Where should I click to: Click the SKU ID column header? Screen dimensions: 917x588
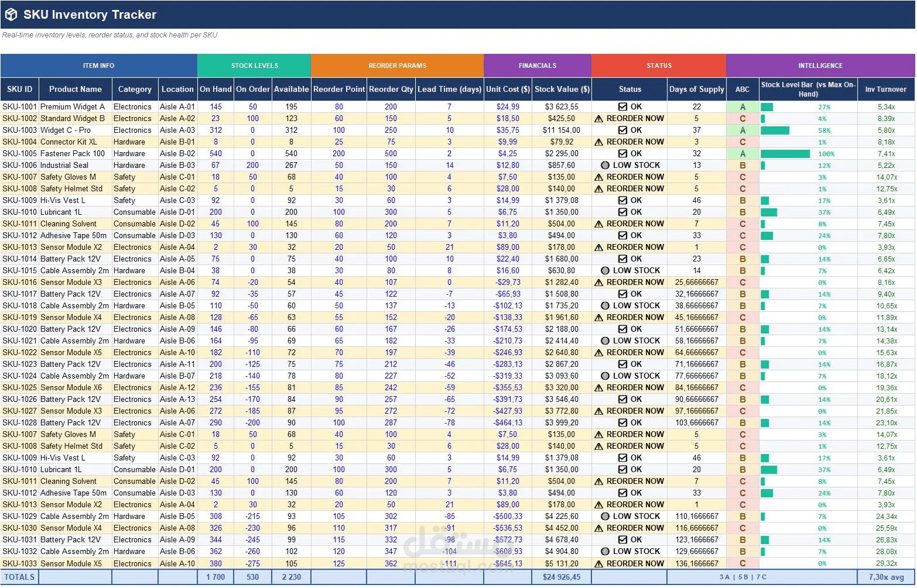pyautogui.click(x=20, y=90)
